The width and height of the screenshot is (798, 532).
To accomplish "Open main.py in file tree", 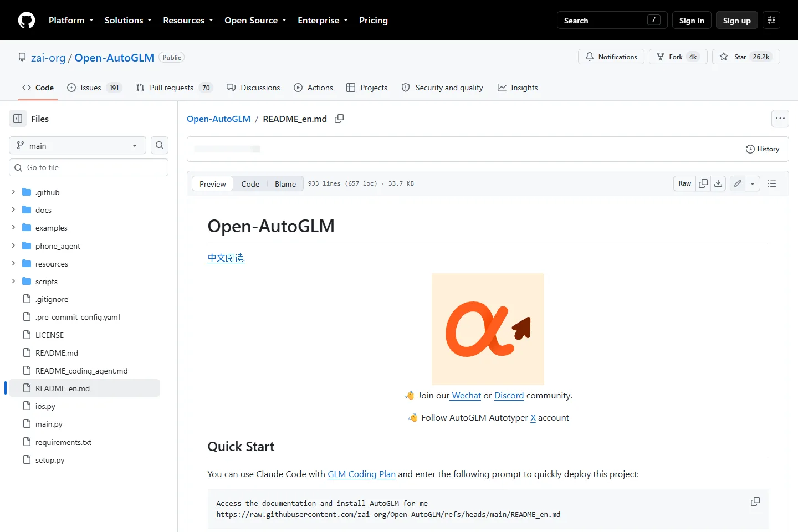I will (x=49, y=424).
